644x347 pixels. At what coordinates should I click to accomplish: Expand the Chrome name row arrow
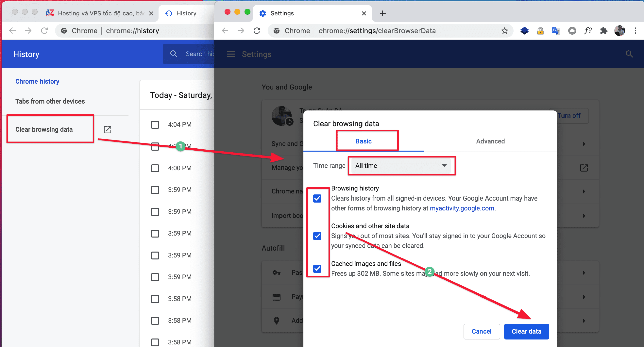point(584,191)
